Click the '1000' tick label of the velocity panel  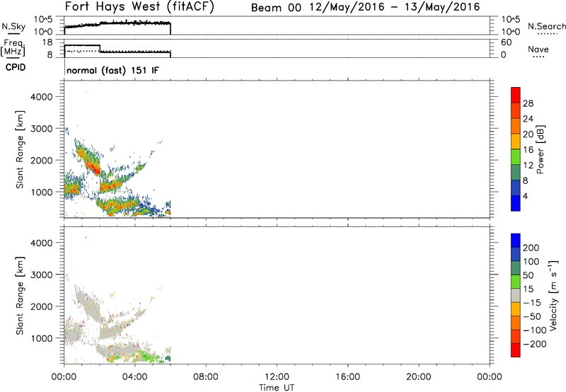coord(42,338)
